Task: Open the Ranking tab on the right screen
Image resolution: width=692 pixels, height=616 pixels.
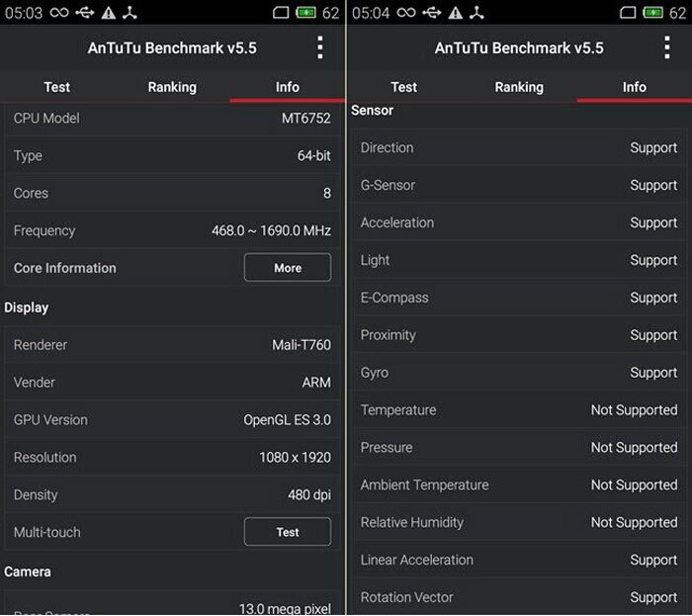Action: pyautogui.click(x=519, y=87)
